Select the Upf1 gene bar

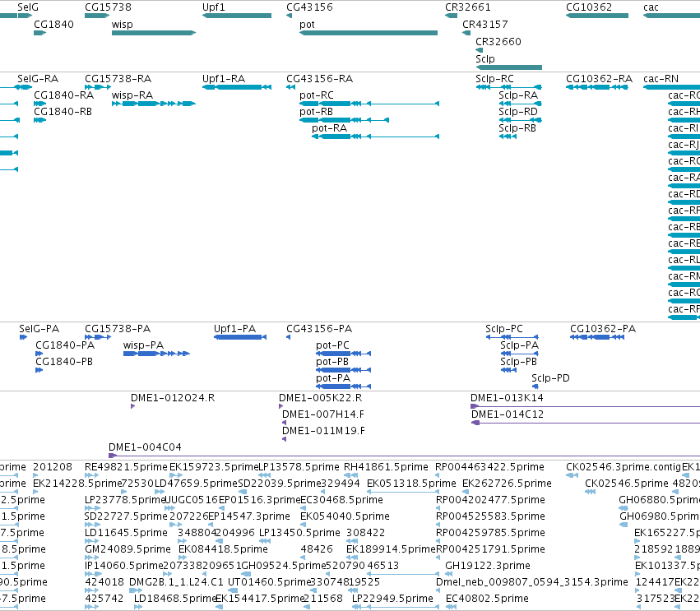pyautogui.click(x=237, y=16)
